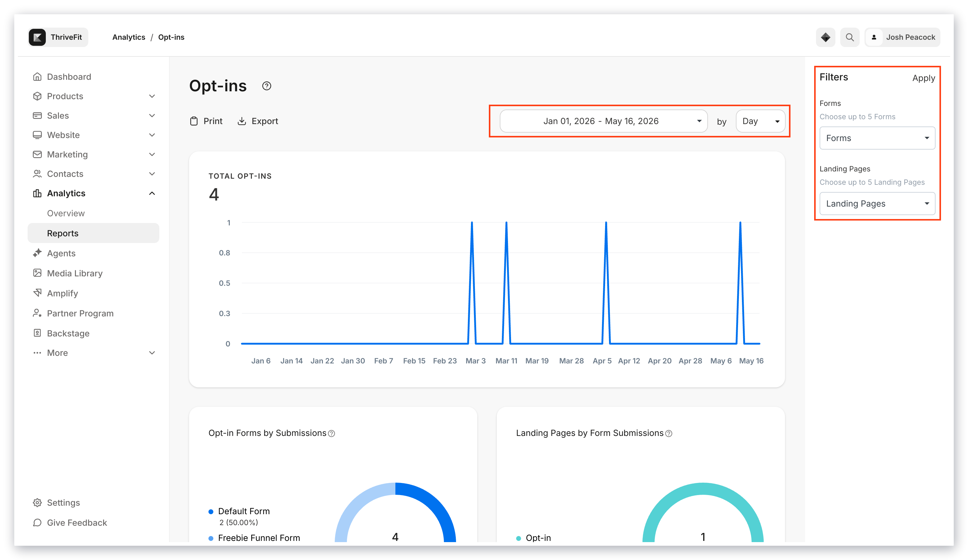Image resolution: width=968 pixels, height=560 pixels.
Task: Click help icon beside Landing Pages by Form Submissions
Action: tap(669, 433)
